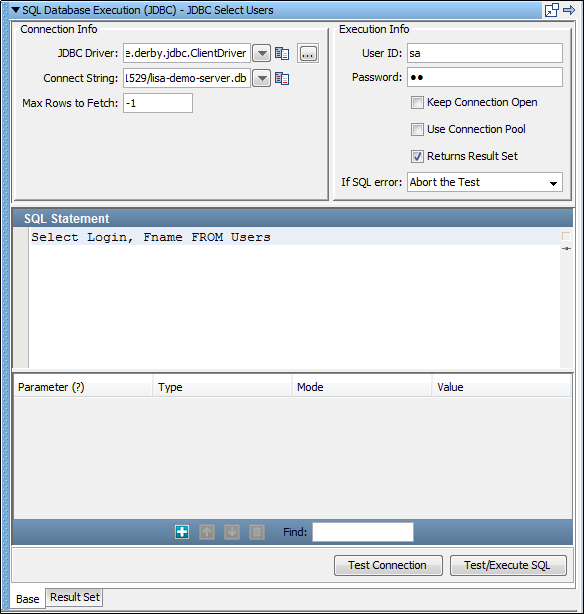Click the Type column header
The width and height of the screenshot is (584, 614).
click(x=222, y=387)
